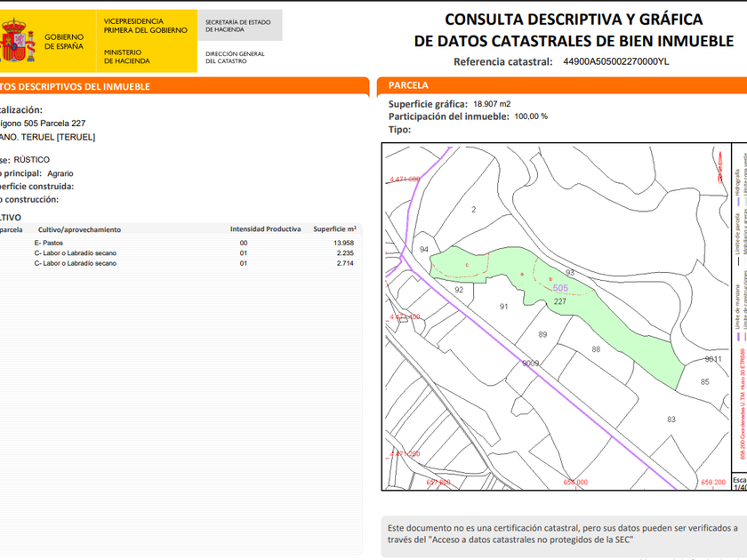Click the 'Cultivo/aprovechamiento' column header

pyautogui.click(x=79, y=229)
